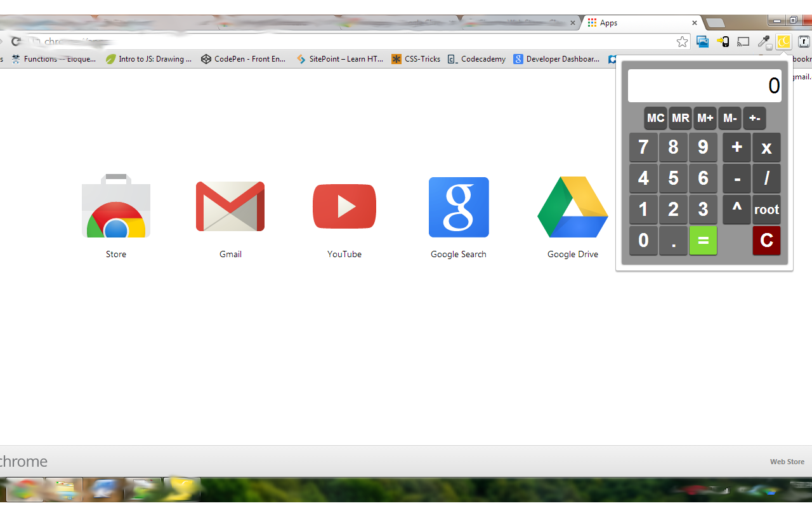812x508 pixels.
Task: Open the Codecademy bookmark
Action: [476, 59]
